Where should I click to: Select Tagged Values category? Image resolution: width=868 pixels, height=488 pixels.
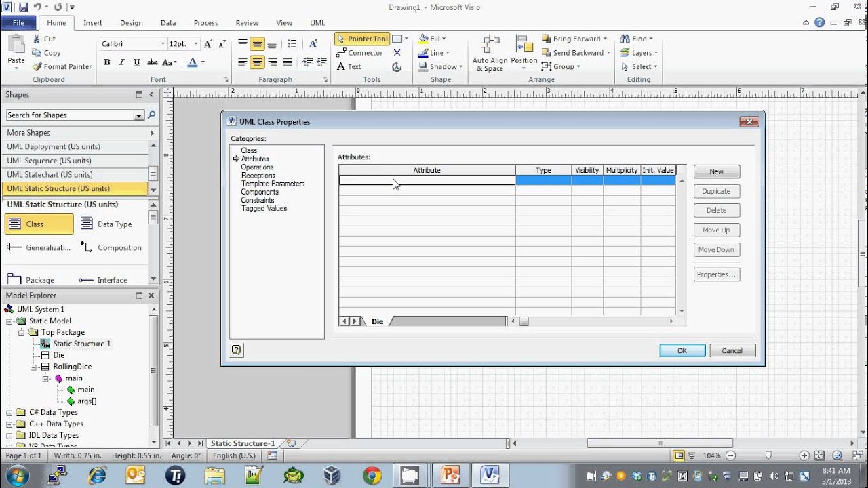point(264,208)
